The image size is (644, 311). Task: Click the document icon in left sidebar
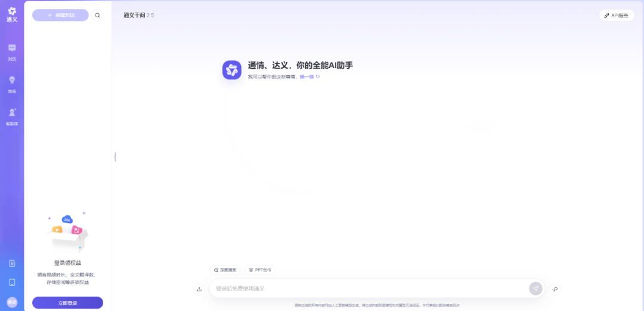click(12, 263)
